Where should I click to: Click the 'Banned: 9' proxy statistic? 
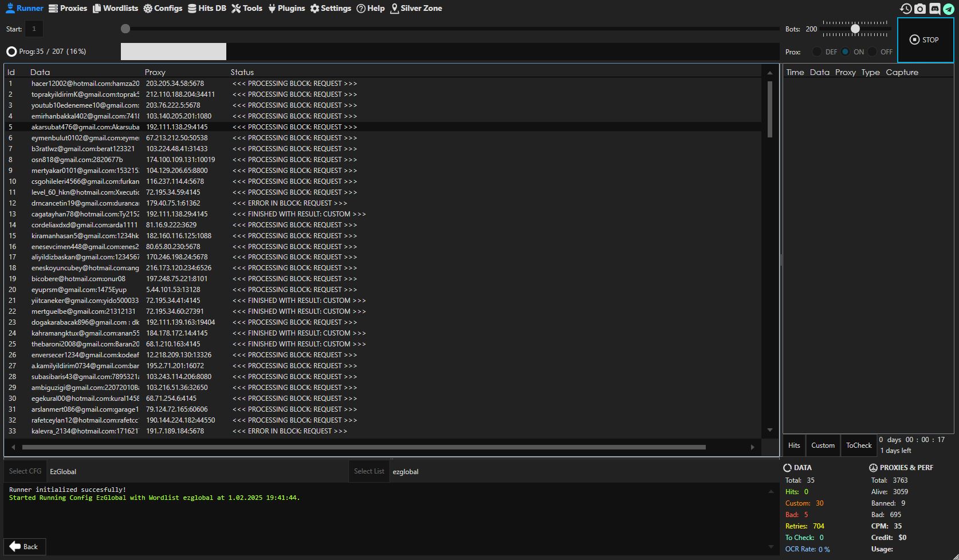click(x=888, y=503)
